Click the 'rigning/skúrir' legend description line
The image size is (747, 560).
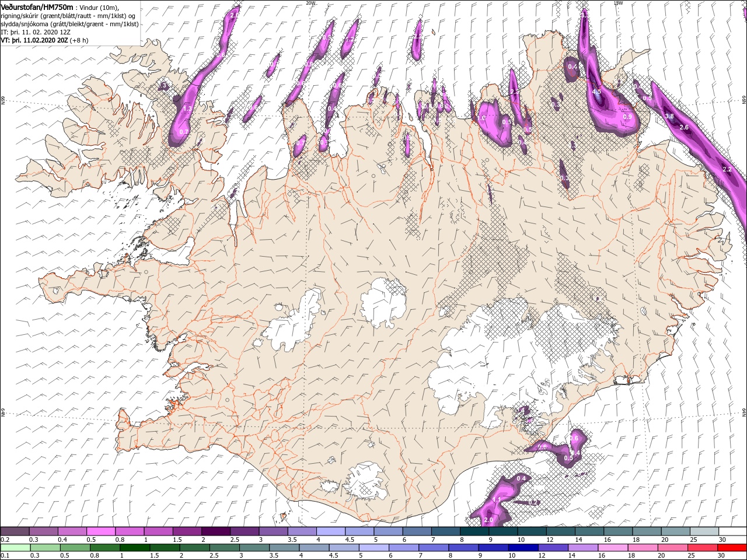click(68, 16)
